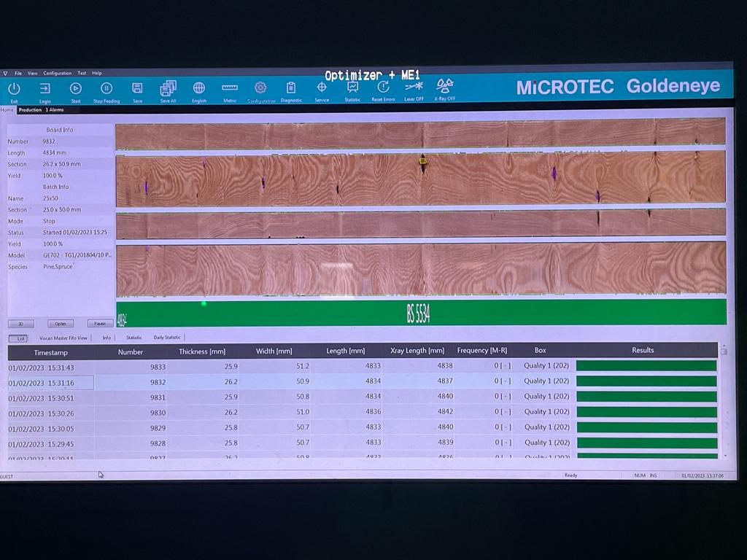The height and width of the screenshot is (560, 747).
Task: Click the Service crosshair icon
Action: coord(322,87)
